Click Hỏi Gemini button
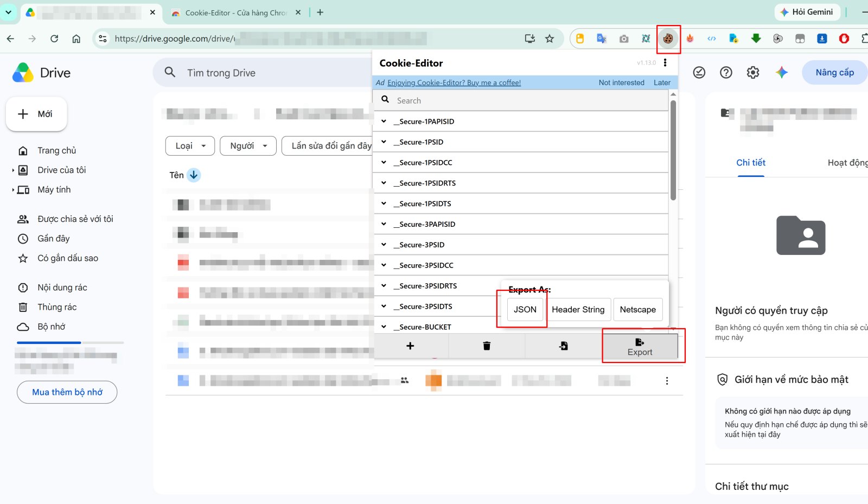 coord(807,12)
